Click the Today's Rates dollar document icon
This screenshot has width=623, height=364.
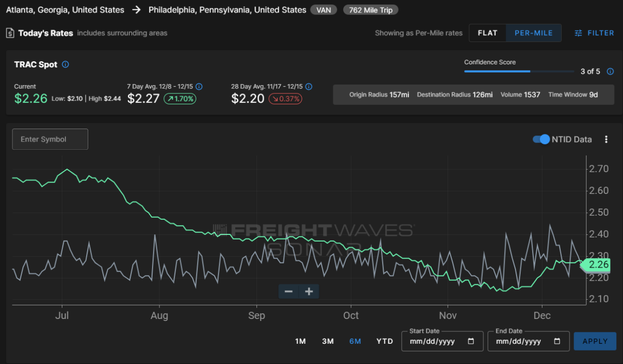click(10, 33)
